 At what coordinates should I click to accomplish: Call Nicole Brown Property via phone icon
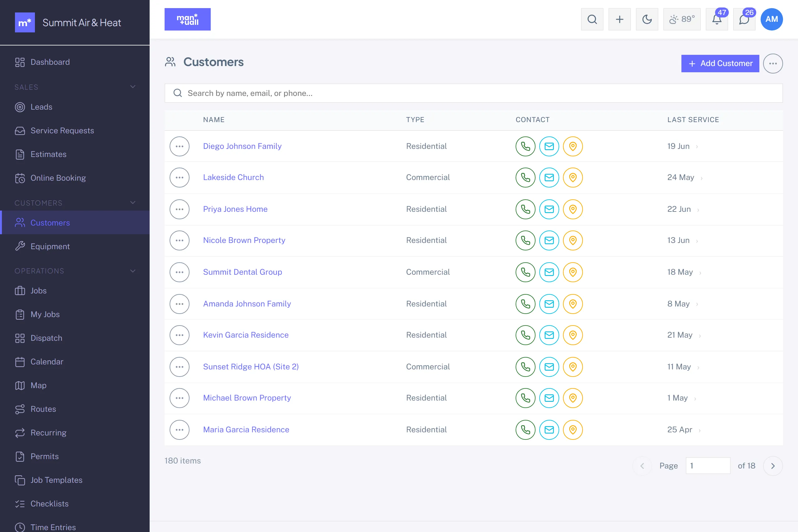[x=525, y=240]
